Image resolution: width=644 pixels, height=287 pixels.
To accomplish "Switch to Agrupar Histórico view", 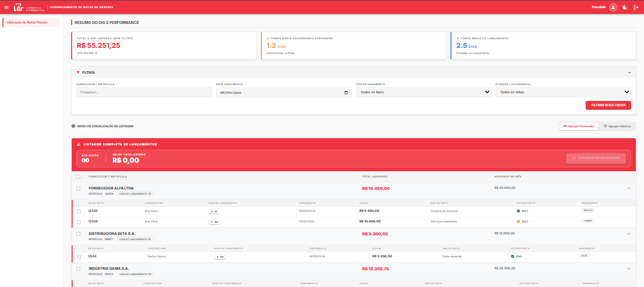I will click(x=617, y=126).
